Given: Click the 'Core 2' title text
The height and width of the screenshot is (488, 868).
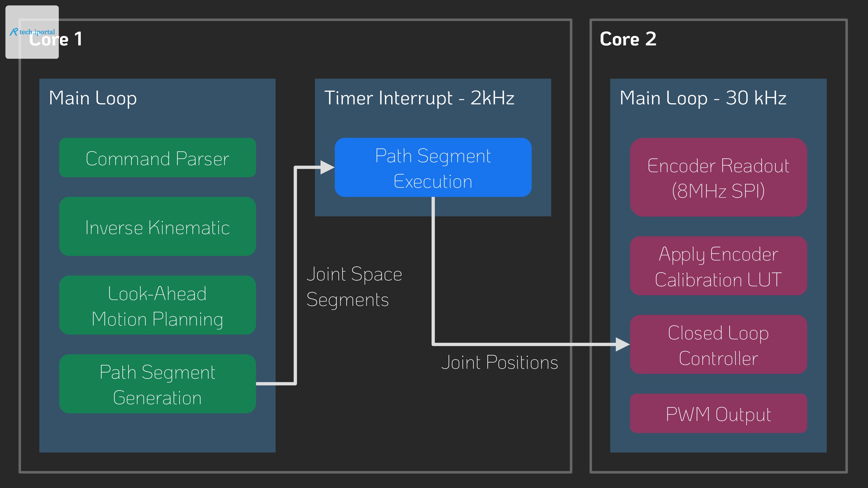Looking at the screenshot, I should click(x=628, y=39).
